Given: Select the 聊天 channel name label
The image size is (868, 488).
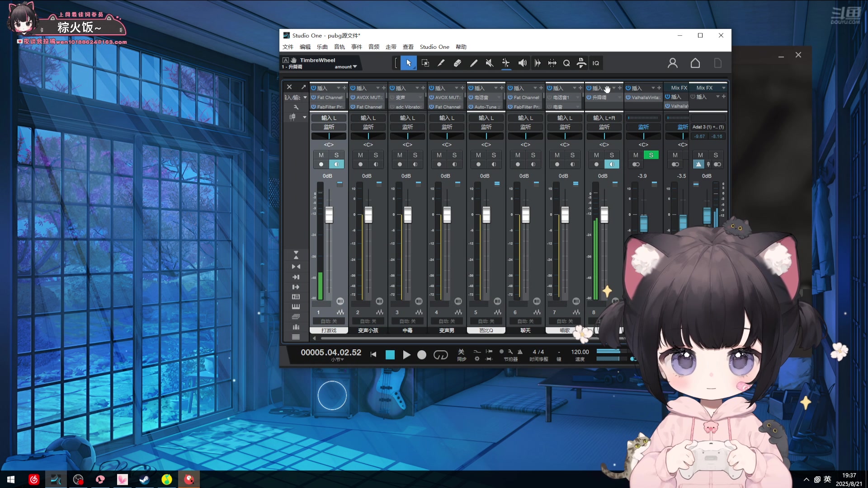Looking at the screenshot, I should coord(525,331).
